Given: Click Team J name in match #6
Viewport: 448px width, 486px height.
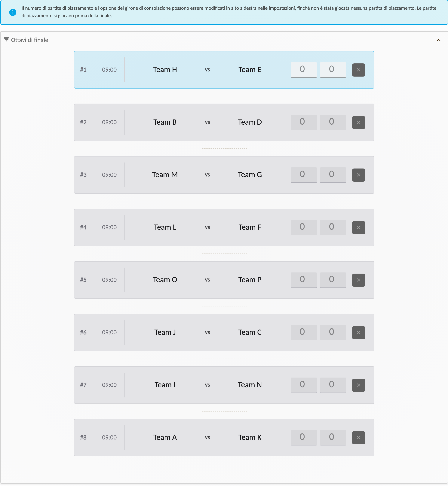Looking at the screenshot, I should click(165, 332).
